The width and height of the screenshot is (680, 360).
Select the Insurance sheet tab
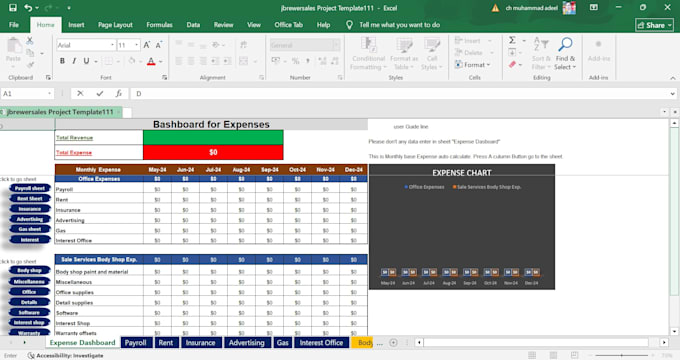[200, 343]
